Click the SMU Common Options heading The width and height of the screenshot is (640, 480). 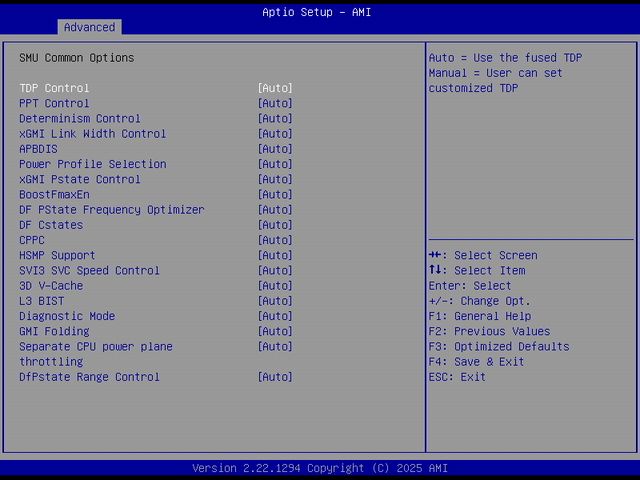[77, 58]
